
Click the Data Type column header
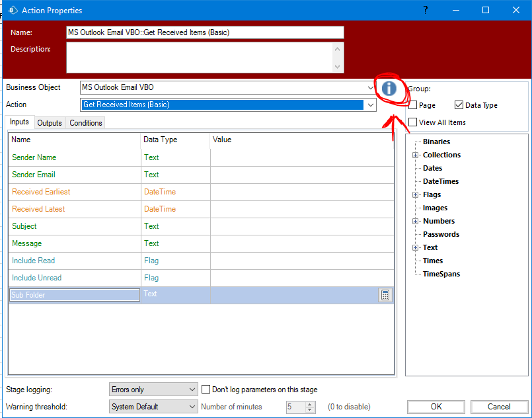[x=175, y=140]
